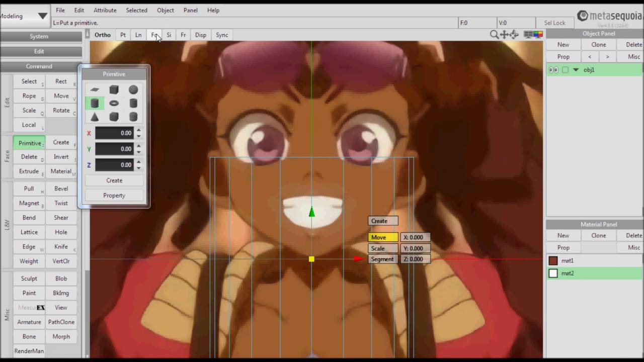Select the sphere primitive shape
This screenshot has height=362, width=644.
[133, 89]
